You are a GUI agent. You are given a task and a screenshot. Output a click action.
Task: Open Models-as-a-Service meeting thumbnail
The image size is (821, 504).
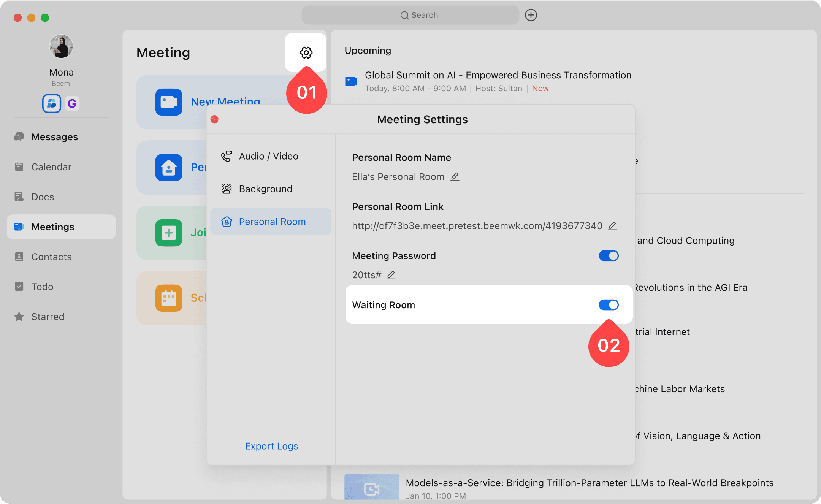tap(371, 488)
